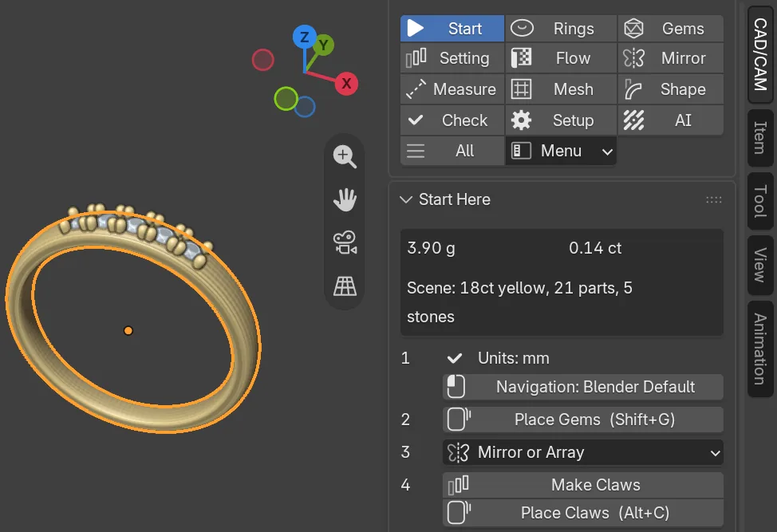Open the AI category
This screenshot has width=777, height=532.
click(670, 120)
